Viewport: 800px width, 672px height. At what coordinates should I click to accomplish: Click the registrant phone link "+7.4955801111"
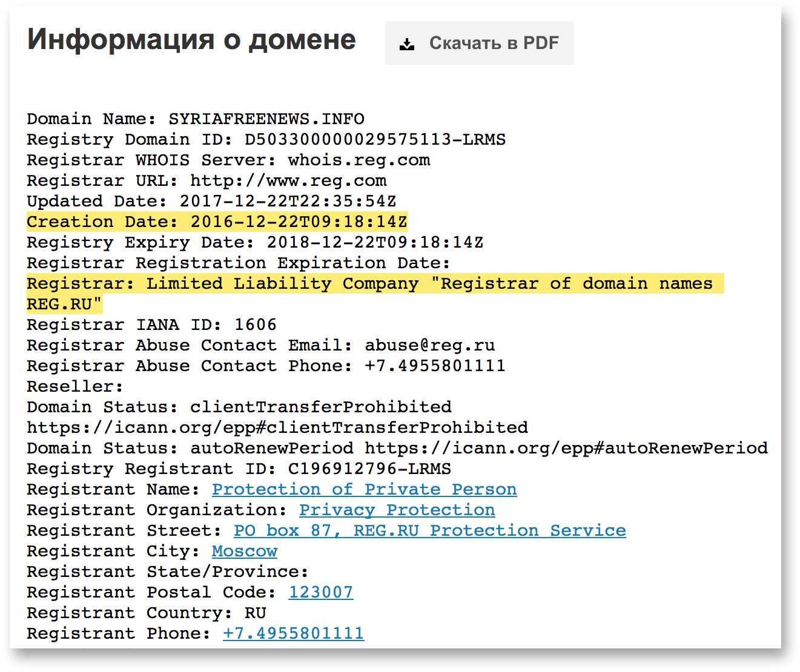(x=293, y=633)
